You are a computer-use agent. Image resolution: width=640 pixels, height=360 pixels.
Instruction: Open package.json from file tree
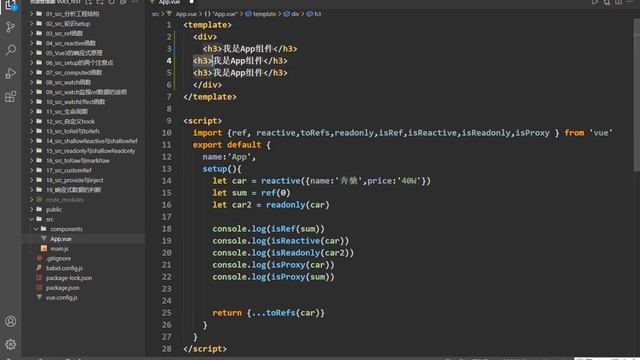pos(83,288)
